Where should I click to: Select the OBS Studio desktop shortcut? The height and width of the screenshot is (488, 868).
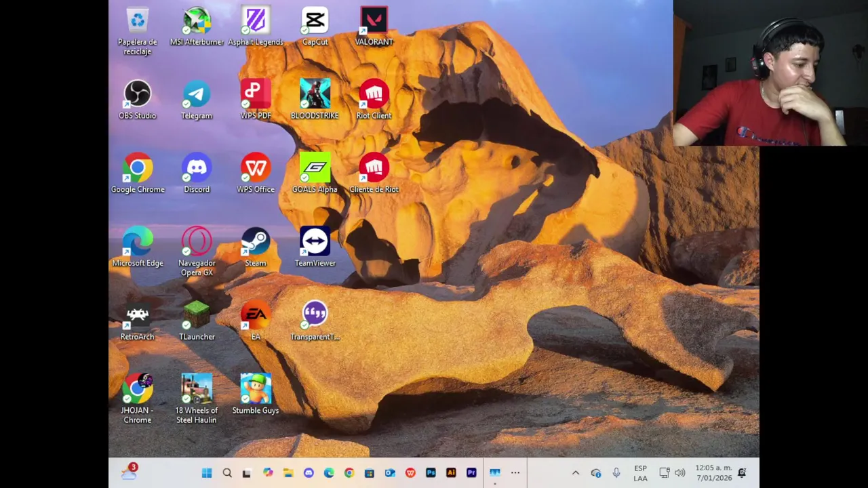(138, 100)
